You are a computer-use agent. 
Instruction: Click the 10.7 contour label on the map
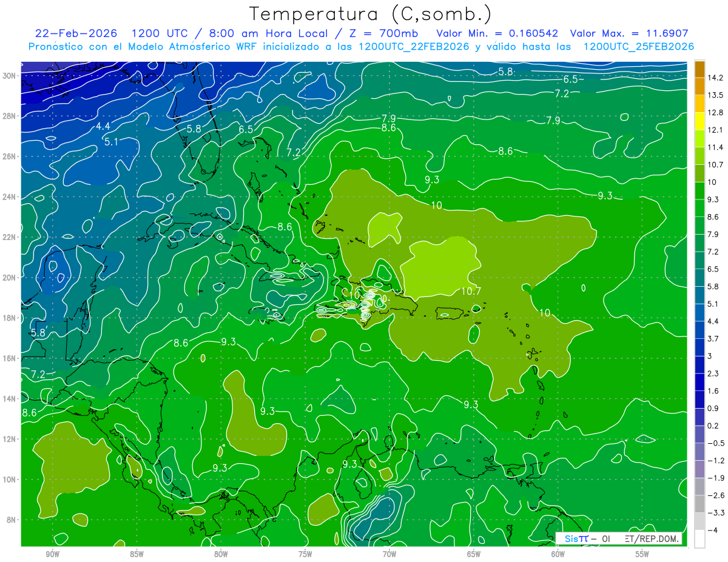tap(471, 292)
